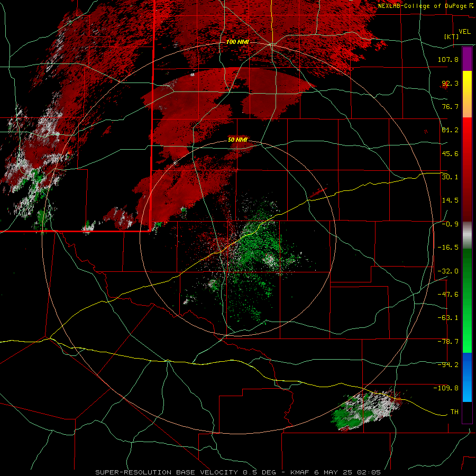This screenshot has height=476, width=476.
Task: Click the yellow-orange segment of the color bar
Action: point(467,94)
